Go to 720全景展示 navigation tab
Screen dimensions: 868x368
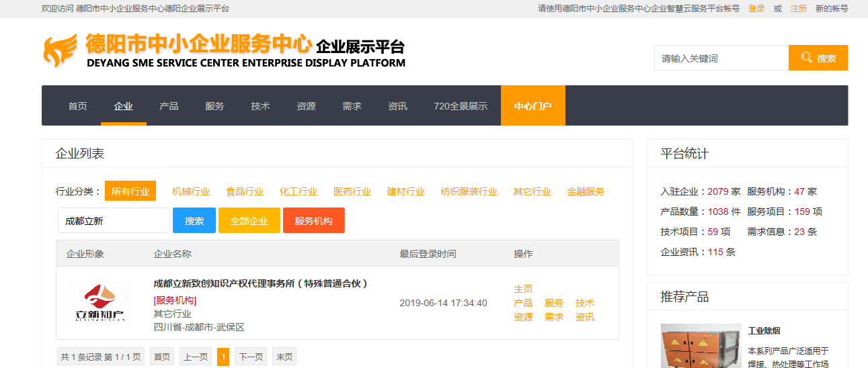click(x=461, y=106)
